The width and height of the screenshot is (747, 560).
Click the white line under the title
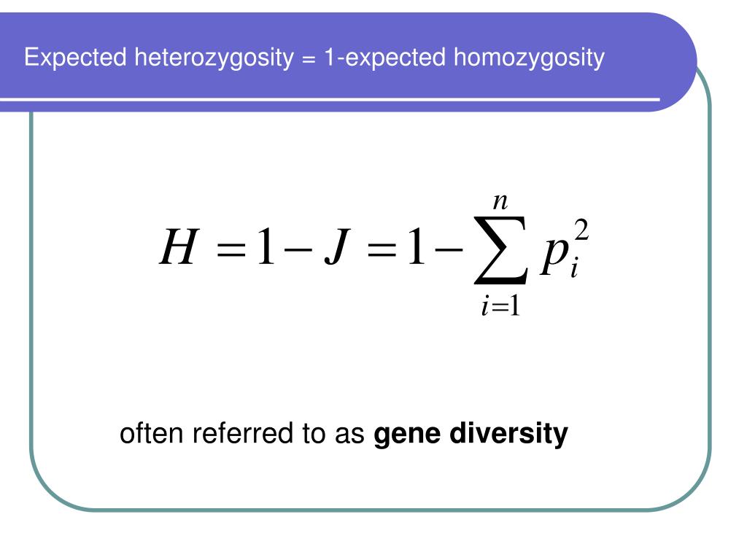click(330, 99)
